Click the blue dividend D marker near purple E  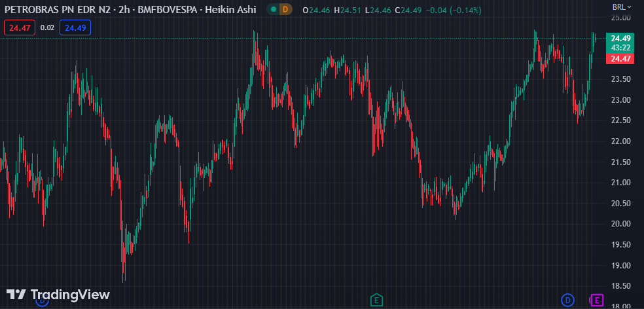coord(568,300)
